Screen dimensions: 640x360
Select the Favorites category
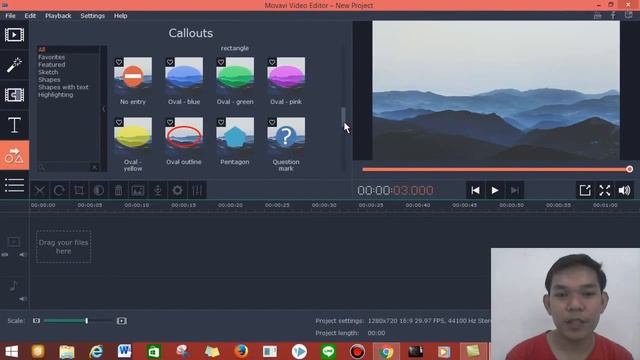[x=51, y=57]
